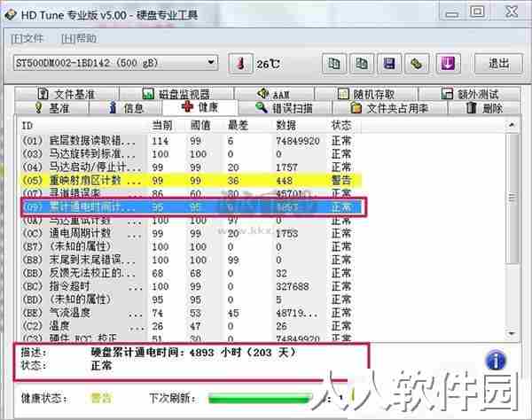Switch to the 文件夹占用率 tab
This screenshot has height=420, width=532.
click(389, 108)
